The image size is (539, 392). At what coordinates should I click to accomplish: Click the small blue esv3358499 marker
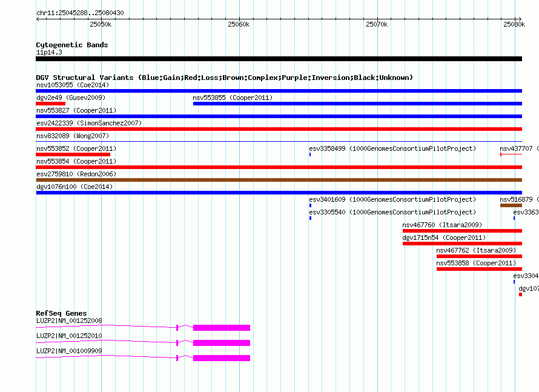click(310, 154)
